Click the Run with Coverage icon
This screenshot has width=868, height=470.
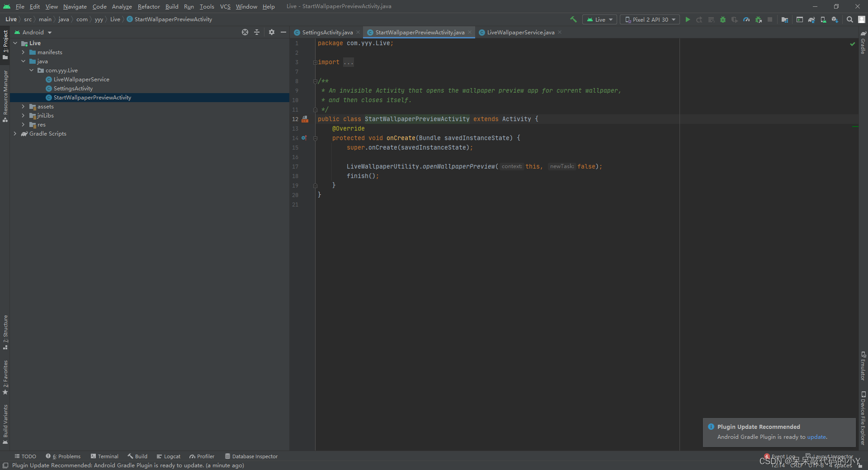coord(735,19)
